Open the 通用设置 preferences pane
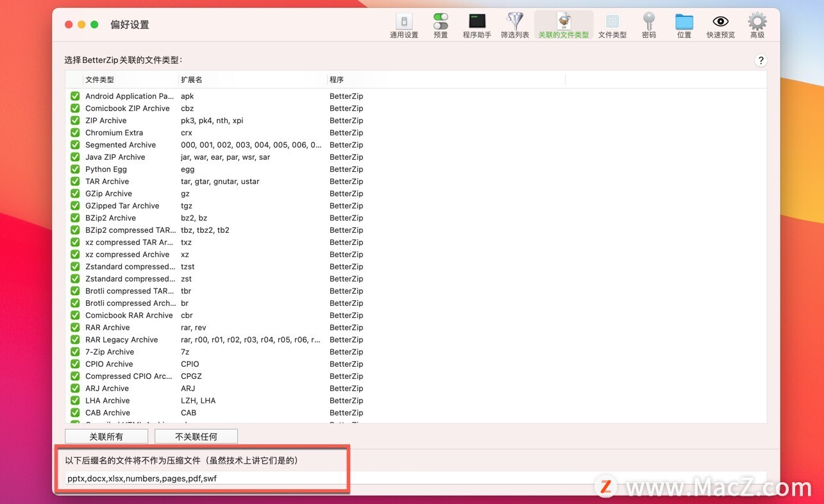 pyautogui.click(x=403, y=26)
